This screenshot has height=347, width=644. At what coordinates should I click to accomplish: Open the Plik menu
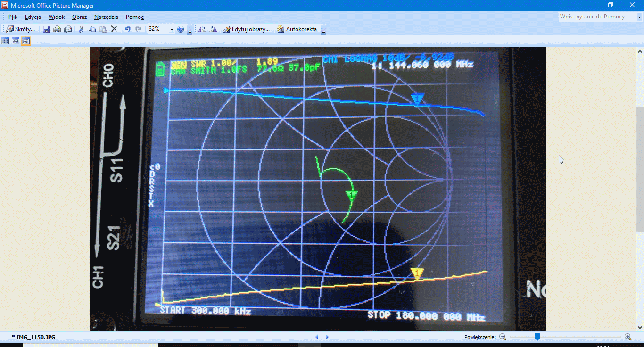(x=13, y=17)
